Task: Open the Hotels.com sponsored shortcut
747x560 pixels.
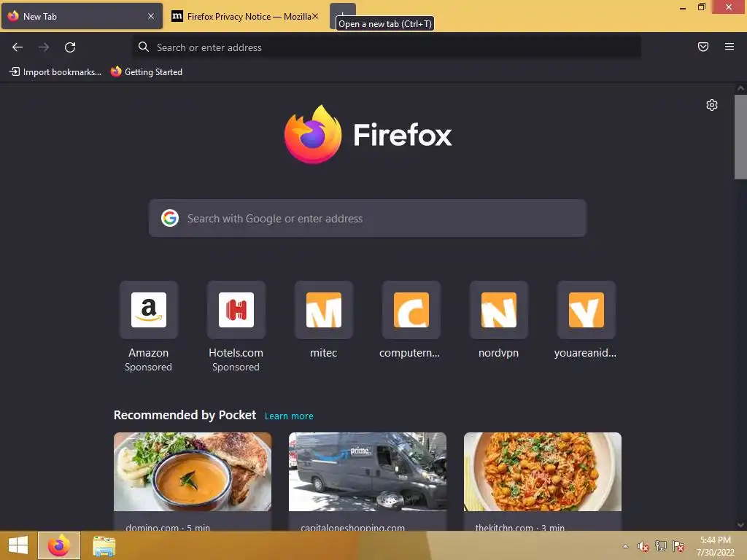Action: point(236,310)
